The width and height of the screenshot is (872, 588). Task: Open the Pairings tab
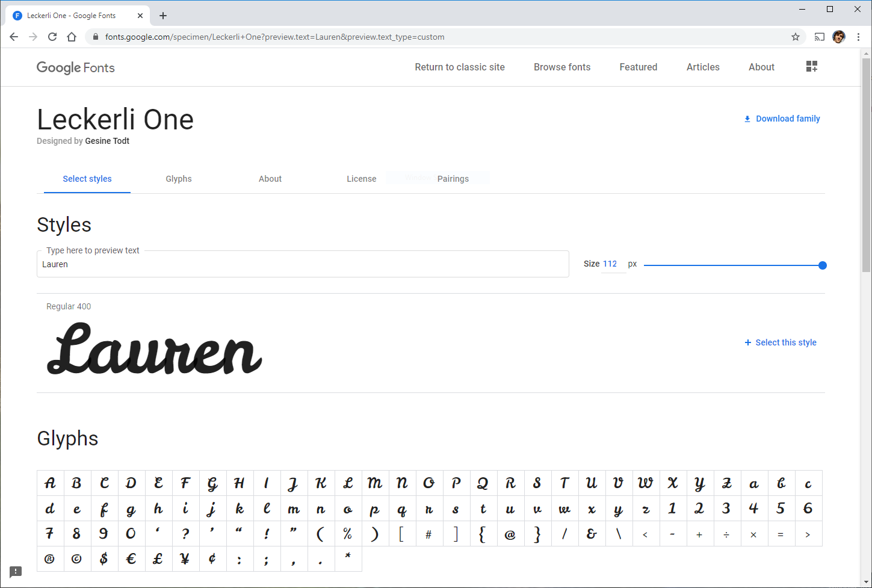453,179
